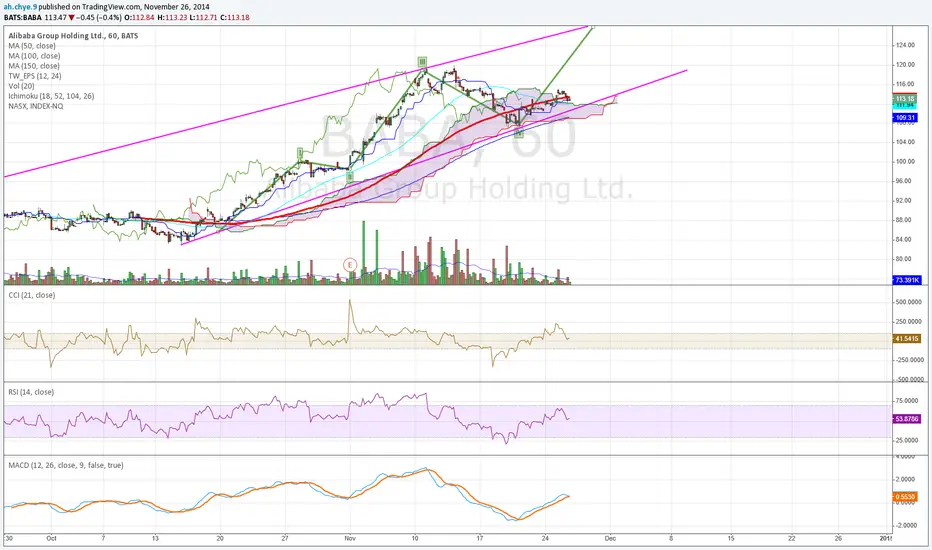Click the BATS:BABA ticker symbol in the header
The height and width of the screenshot is (550, 932).
pyautogui.click(x=23, y=17)
